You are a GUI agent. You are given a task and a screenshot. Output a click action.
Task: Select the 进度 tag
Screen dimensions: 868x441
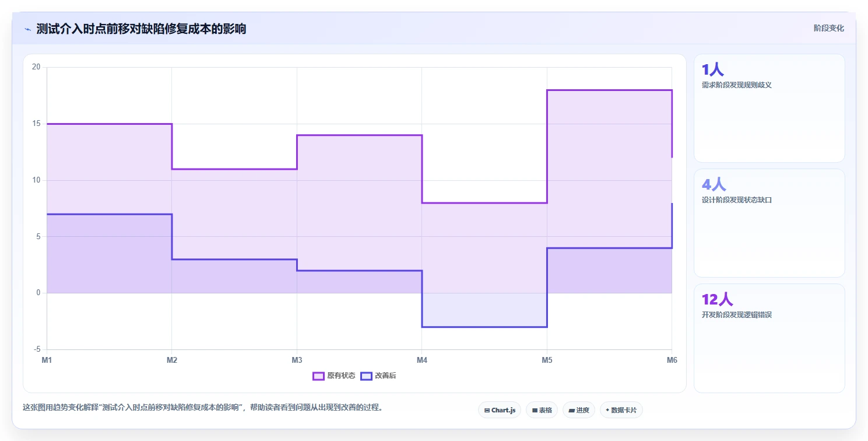click(579, 410)
